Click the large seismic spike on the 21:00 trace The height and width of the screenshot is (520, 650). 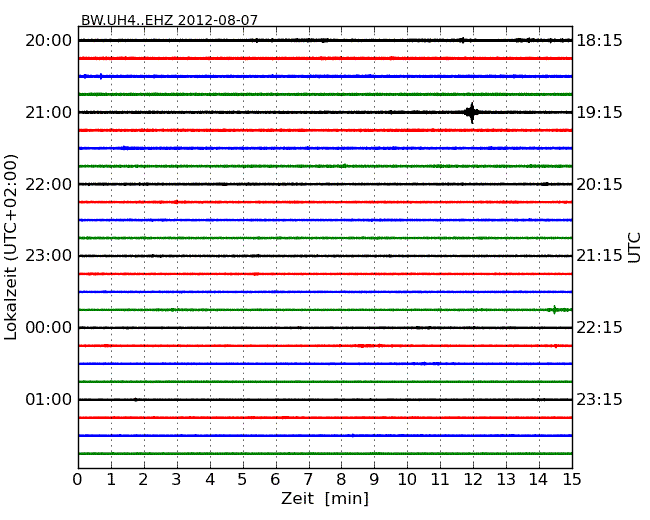(471, 112)
